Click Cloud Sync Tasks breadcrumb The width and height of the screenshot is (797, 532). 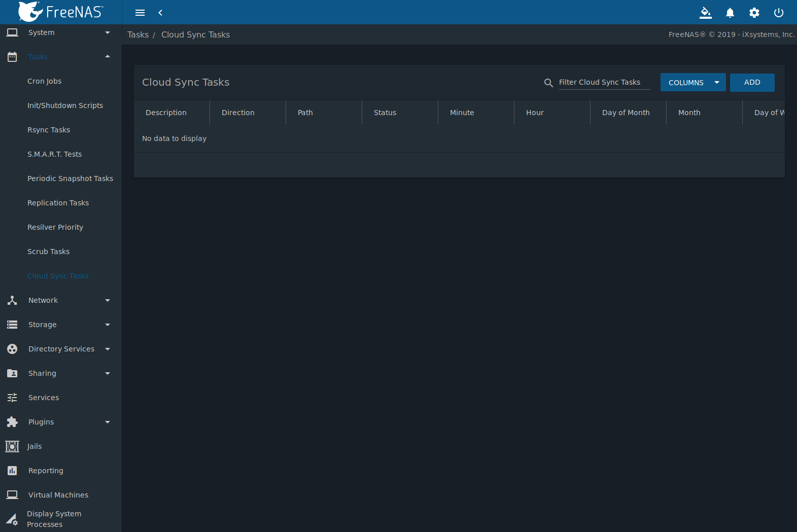tap(195, 34)
